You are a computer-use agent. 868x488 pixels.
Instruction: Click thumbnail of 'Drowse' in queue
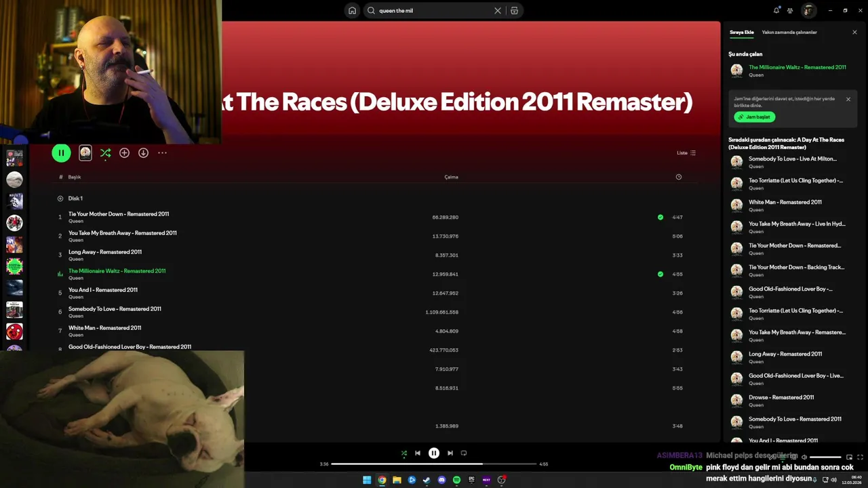pos(736,401)
